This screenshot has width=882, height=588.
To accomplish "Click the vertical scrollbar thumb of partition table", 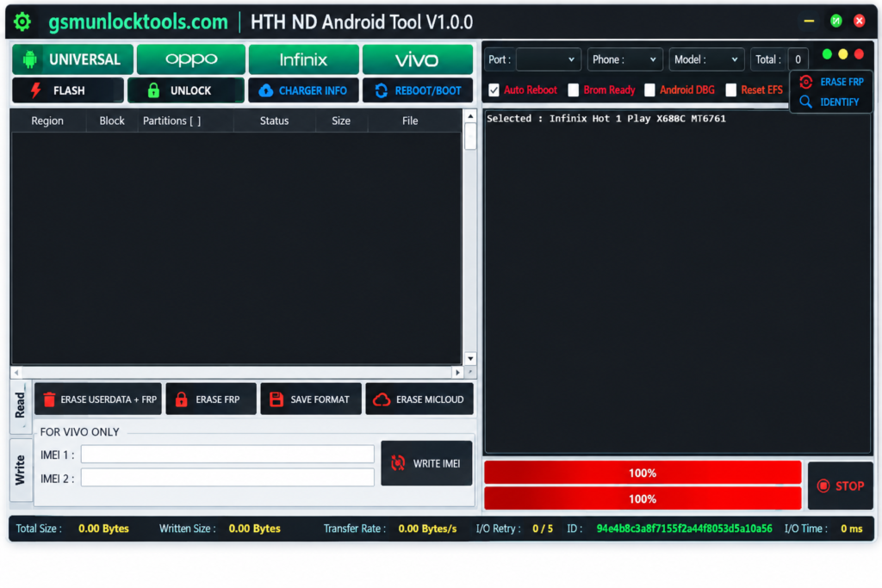I will click(470, 136).
